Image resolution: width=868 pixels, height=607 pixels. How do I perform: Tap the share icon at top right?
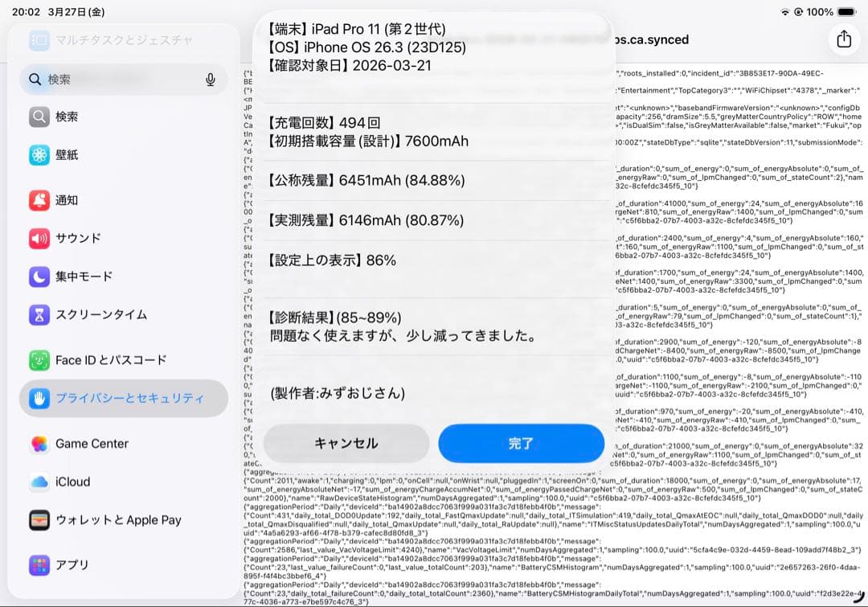(x=844, y=39)
